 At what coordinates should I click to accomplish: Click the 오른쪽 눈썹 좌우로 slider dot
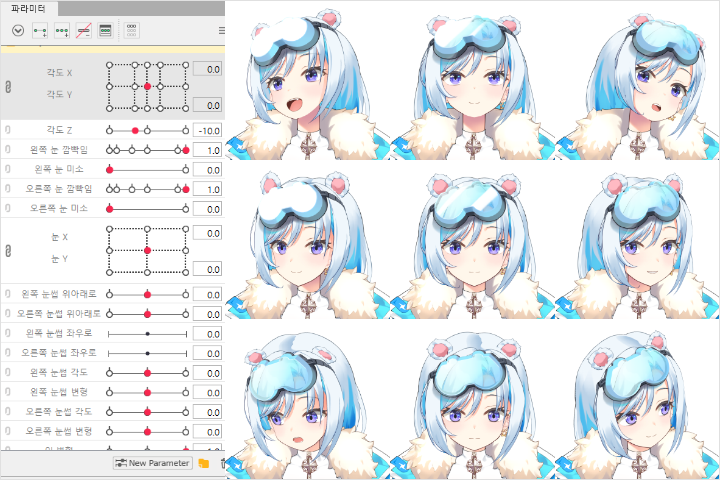147,354
